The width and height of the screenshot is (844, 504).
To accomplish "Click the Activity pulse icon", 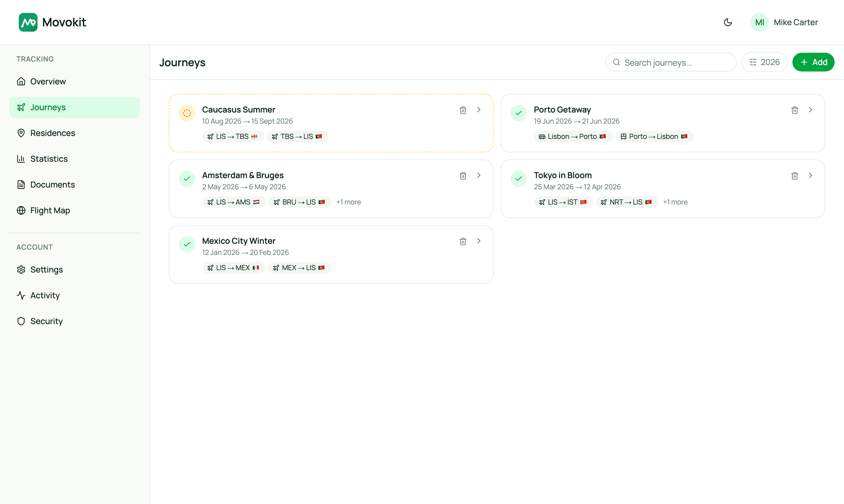I will tap(21, 295).
